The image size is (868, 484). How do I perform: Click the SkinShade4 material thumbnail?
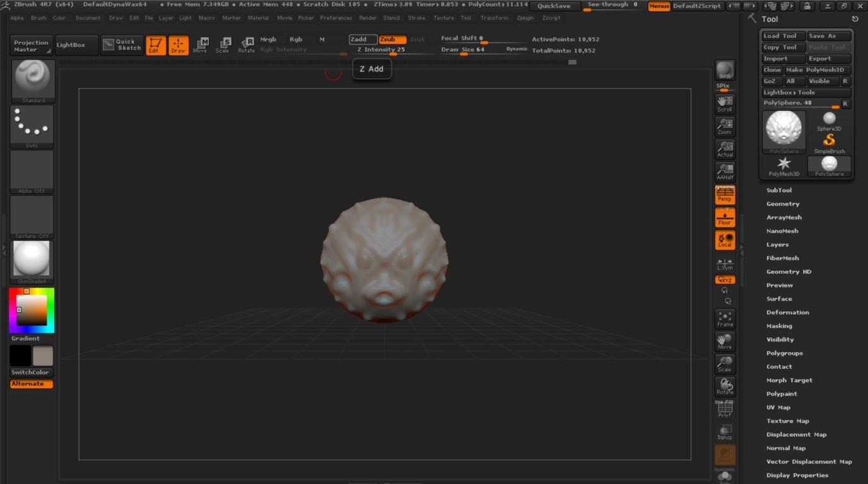[32, 260]
